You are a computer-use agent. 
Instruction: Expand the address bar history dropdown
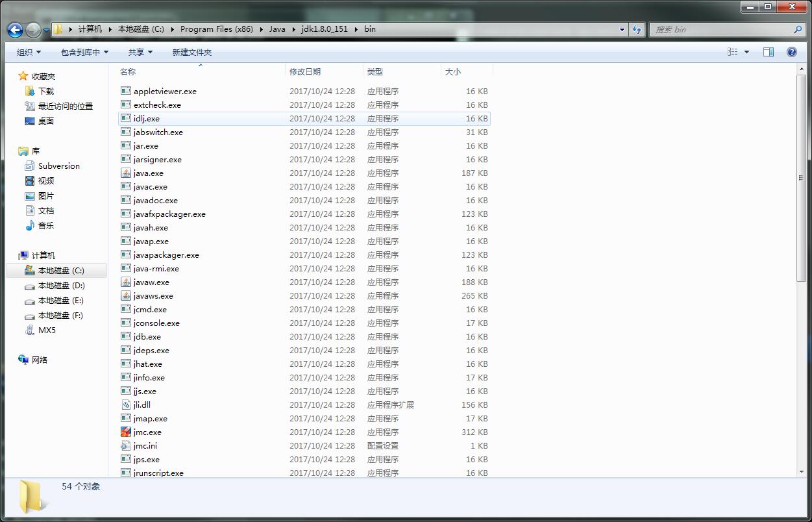pos(622,29)
